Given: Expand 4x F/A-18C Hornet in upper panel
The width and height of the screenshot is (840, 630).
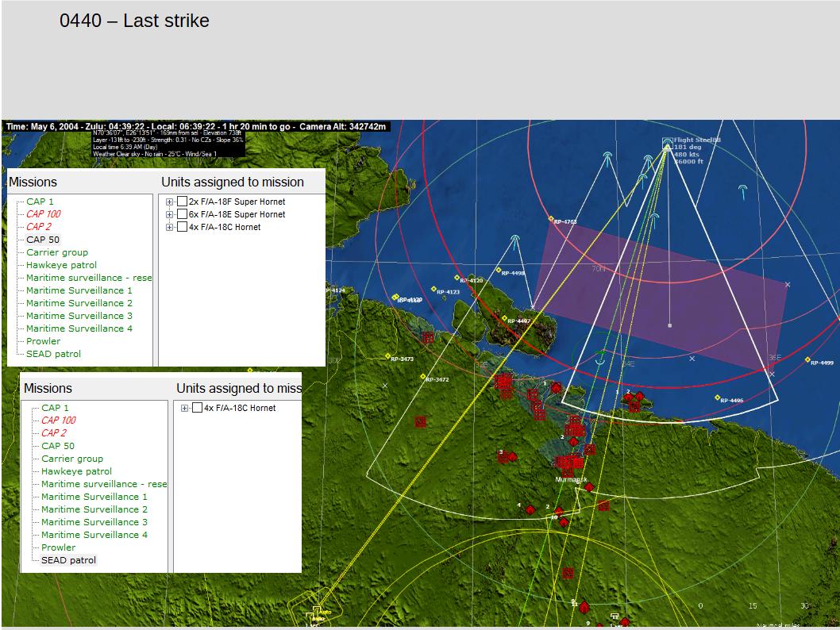Looking at the screenshot, I should 169,228.
